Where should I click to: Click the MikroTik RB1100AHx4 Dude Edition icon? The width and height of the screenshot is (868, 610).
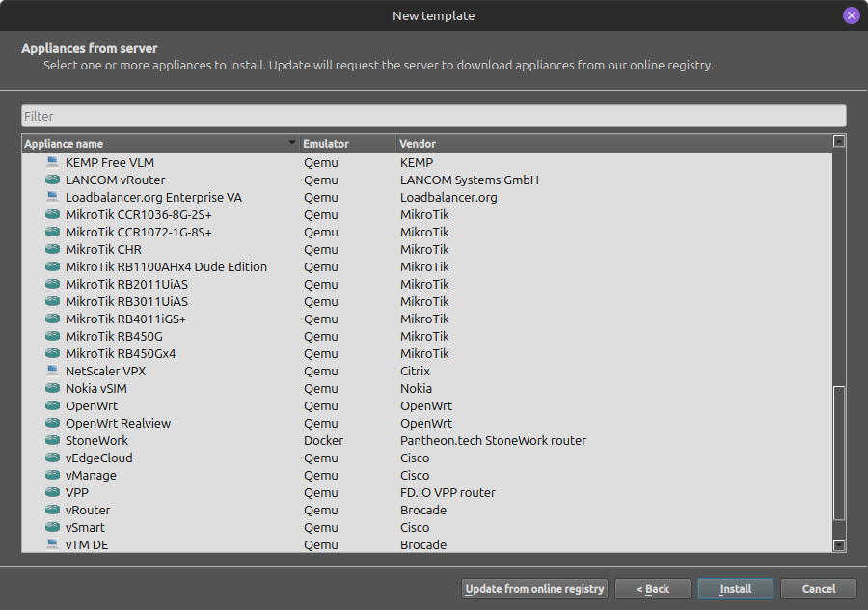click(53, 266)
